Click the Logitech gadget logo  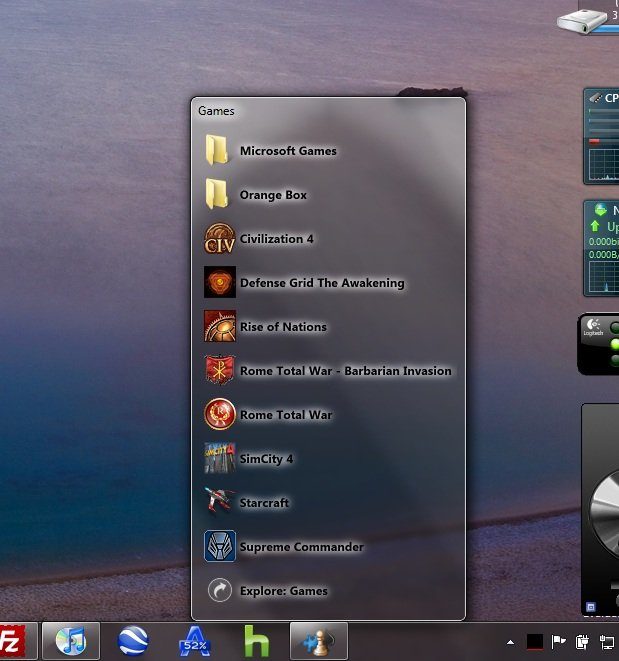593,327
